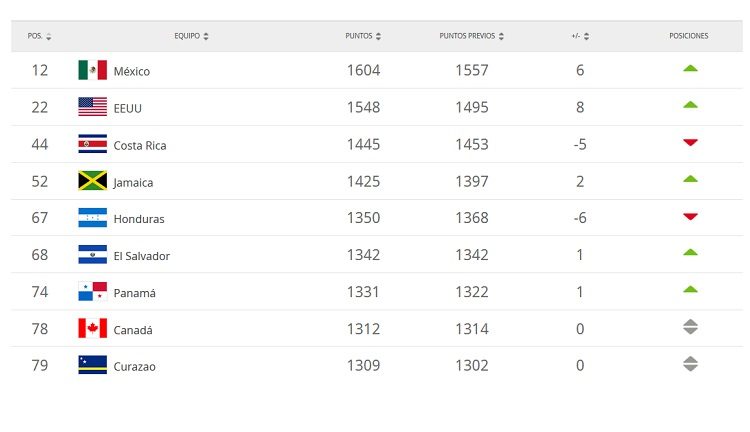Viewport: 750px width, 432px height.
Task: Click the POSICIONES column header
Action: 688,36
